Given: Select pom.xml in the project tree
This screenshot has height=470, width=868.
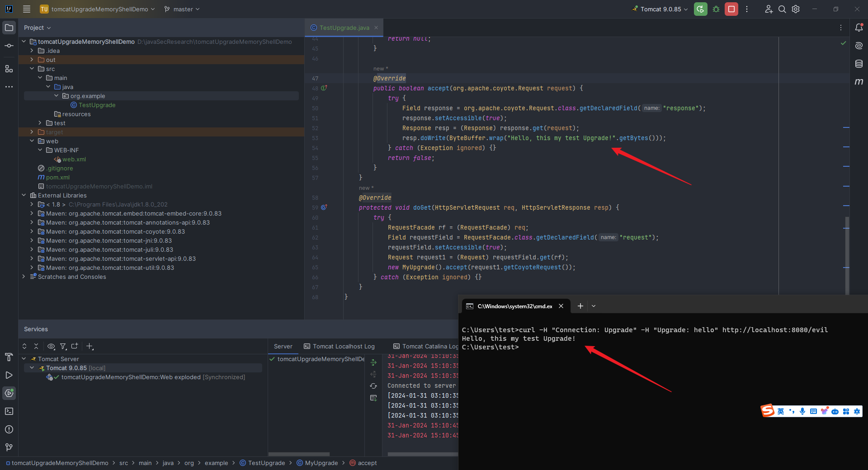Looking at the screenshot, I should (x=54, y=177).
